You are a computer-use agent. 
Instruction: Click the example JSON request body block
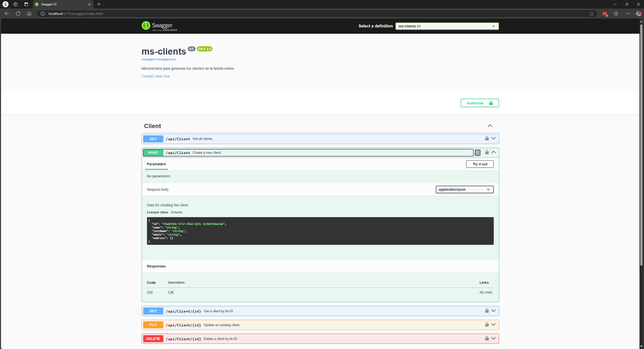[x=320, y=231]
